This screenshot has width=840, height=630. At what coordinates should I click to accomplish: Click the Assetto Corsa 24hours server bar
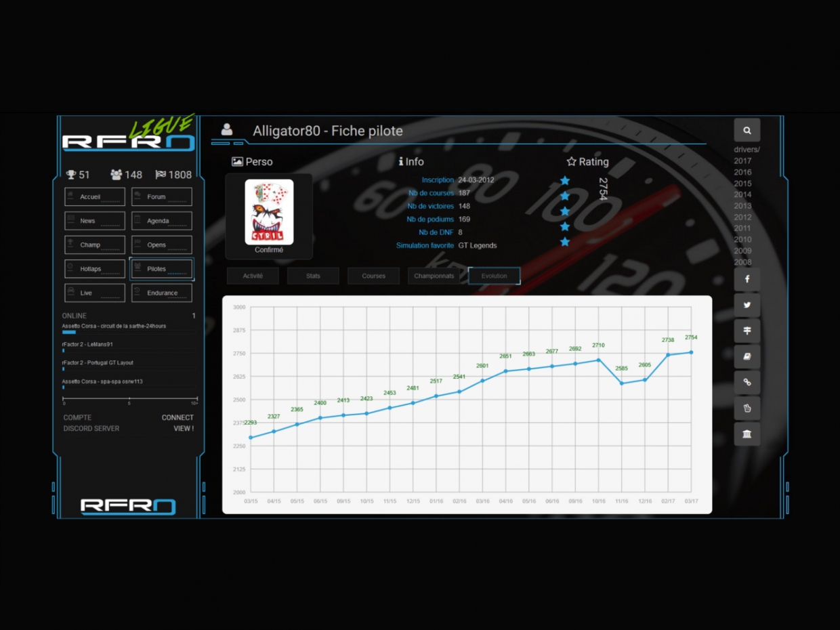point(69,333)
